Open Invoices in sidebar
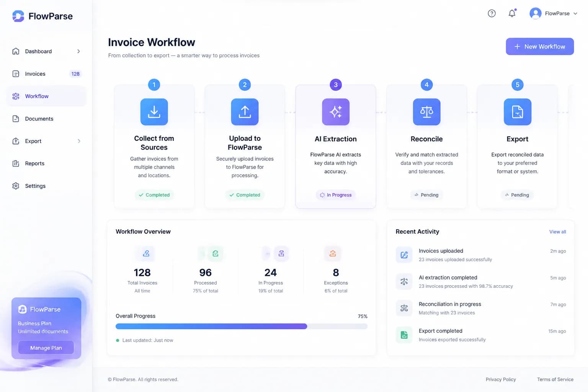The width and height of the screenshot is (588, 392). click(x=47, y=74)
